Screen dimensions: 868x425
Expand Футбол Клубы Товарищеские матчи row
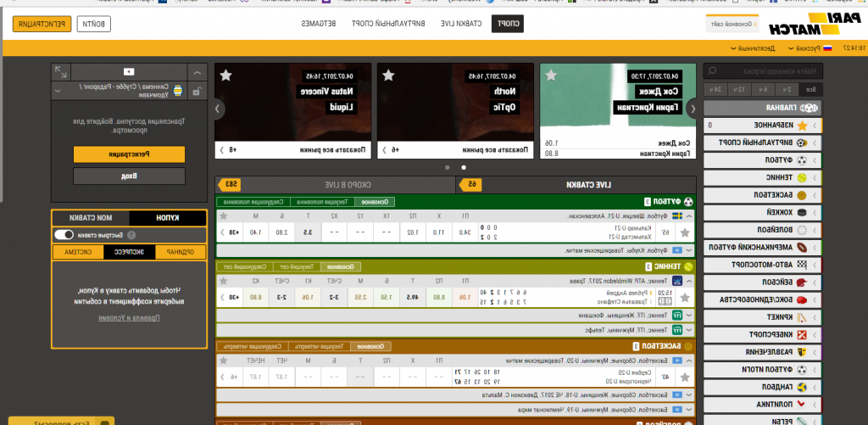click(455, 250)
